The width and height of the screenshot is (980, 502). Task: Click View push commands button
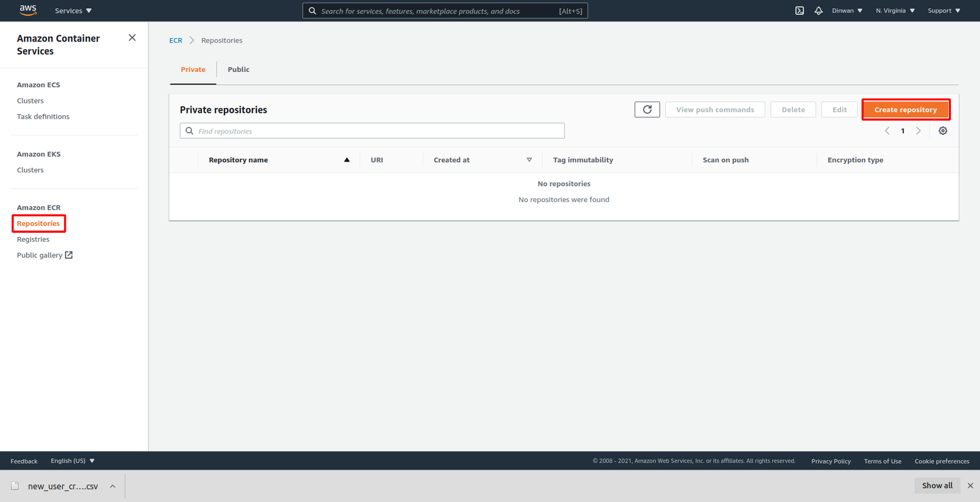pyautogui.click(x=715, y=109)
